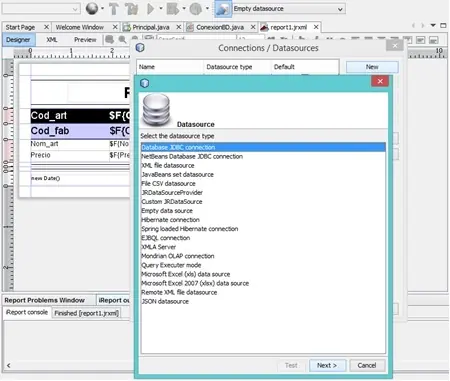Select the Report console tab
The width and height of the screenshot is (450, 381).
tap(27, 312)
